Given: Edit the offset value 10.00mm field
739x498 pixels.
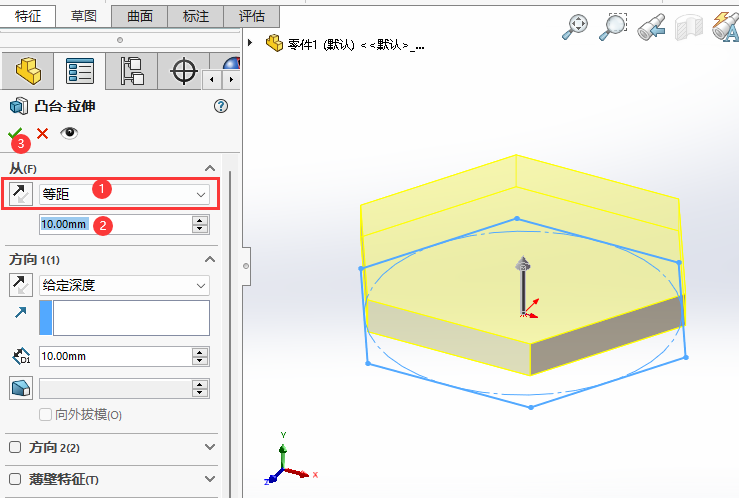Looking at the screenshot, I should [115, 224].
